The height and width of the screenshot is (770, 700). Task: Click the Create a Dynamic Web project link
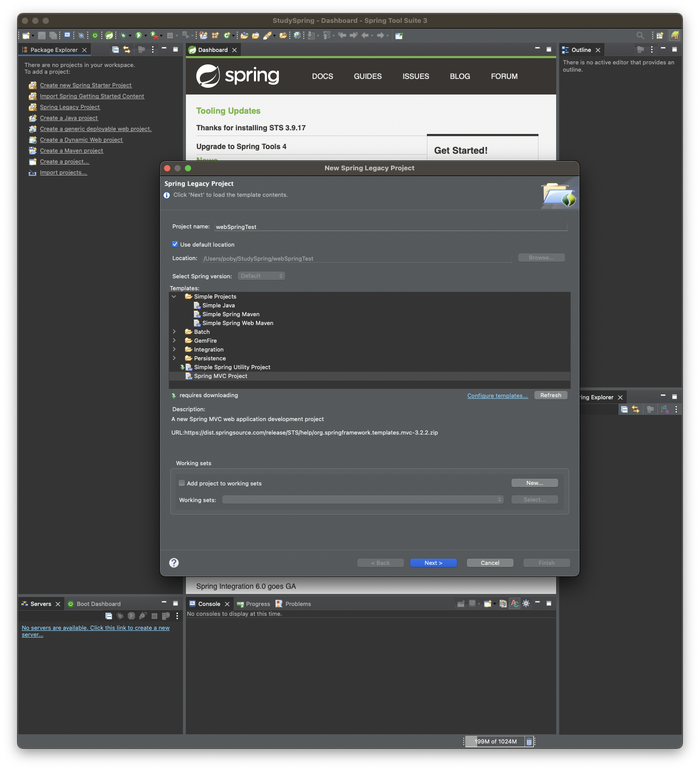click(82, 140)
